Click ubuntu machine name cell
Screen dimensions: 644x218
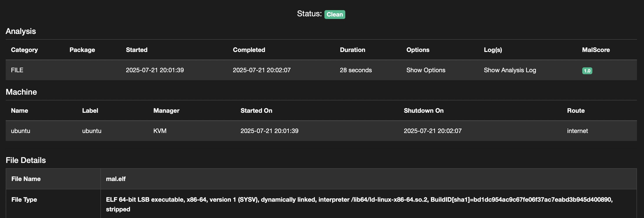(20, 131)
